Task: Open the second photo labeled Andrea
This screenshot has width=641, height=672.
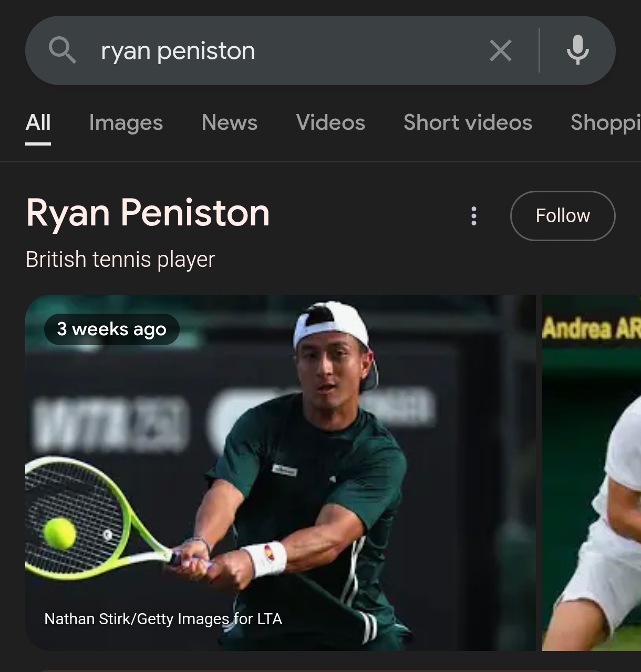Action: click(x=592, y=473)
